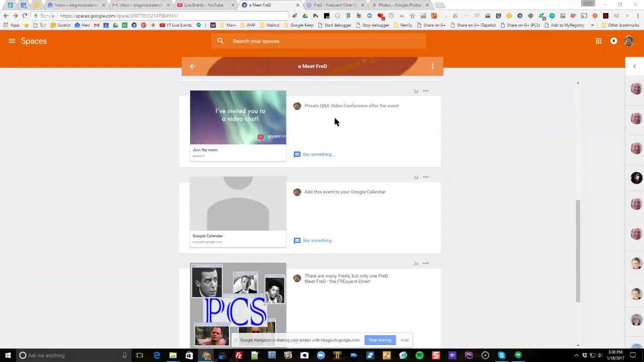The height and width of the screenshot is (362, 644).
Task: Open Other bookmarks folder
Action: [620, 25]
